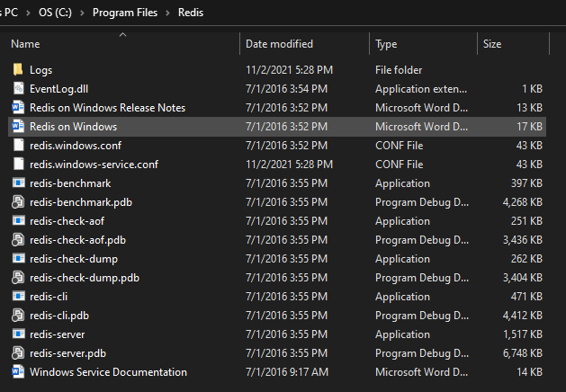The image size is (566, 392).
Task: Click the 6,748 KB size value
Action: 523,353
